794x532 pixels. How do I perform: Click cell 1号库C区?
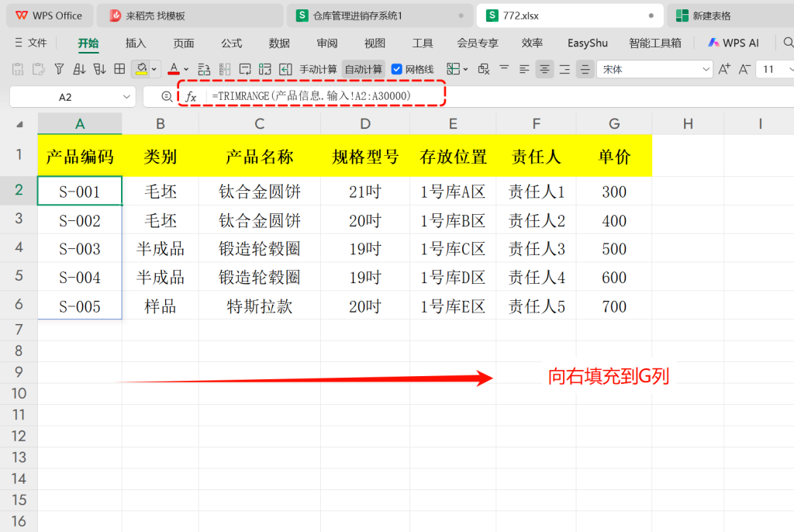pyautogui.click(x=453, y=249)
